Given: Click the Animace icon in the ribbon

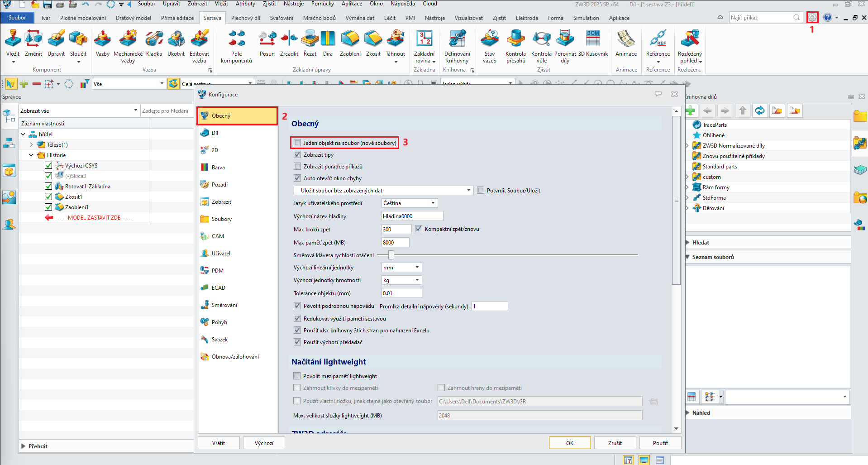Looking at the screenshot, I should pyautogui.click(x=626, y=39).
